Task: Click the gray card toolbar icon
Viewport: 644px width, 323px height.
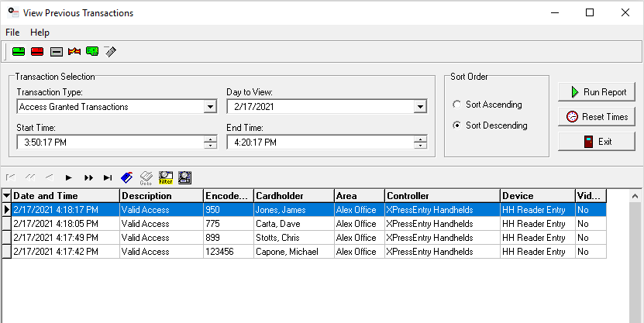Action: tap(55, 52)
